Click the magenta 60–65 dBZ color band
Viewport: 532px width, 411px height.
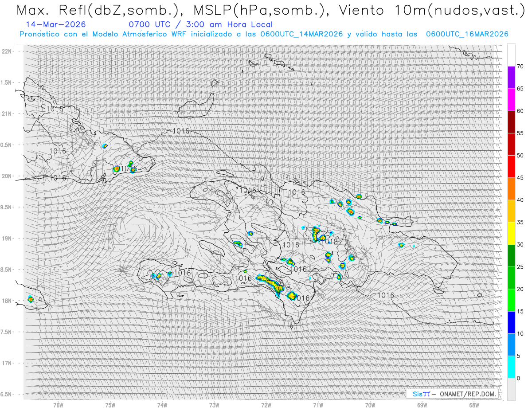click(x=511, y=100)
